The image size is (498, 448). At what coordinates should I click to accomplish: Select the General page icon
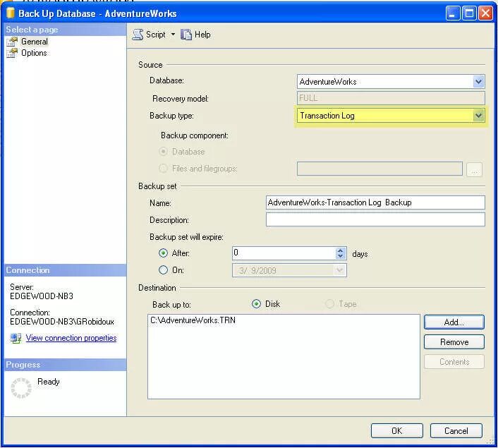[x=12, y=42]
